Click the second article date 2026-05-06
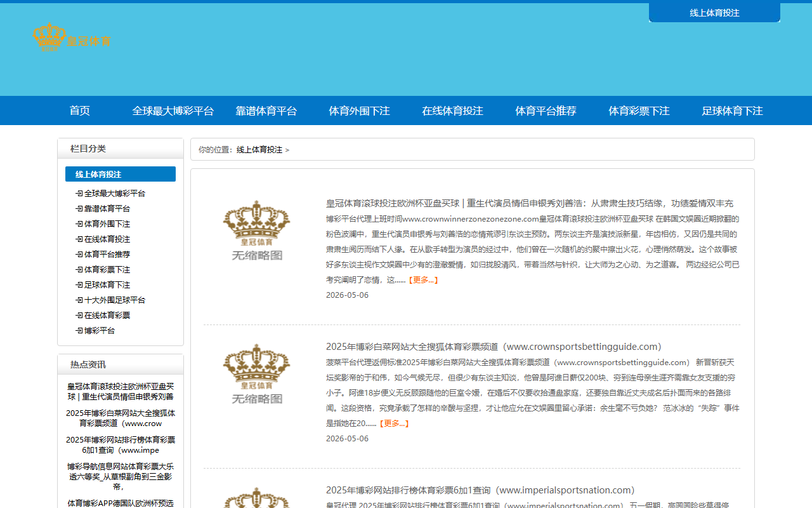812x508 pixels. [x=347, y=439]
